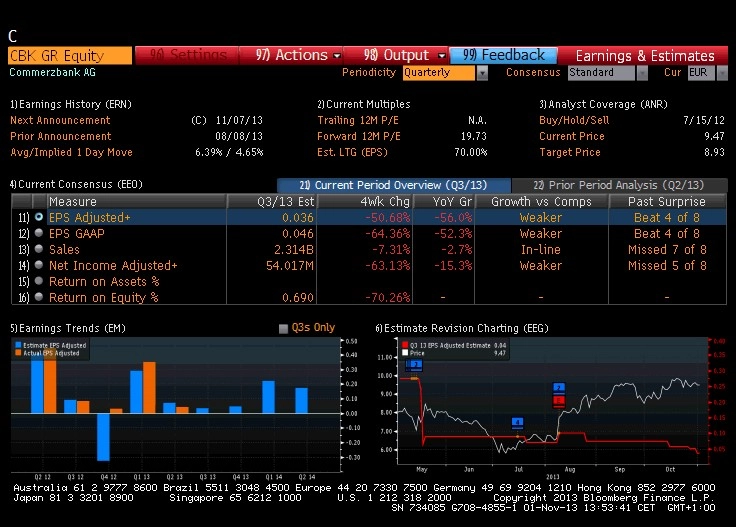736x527 pixels.
Task: Click the Missed 7 of 8 surprise cell
Action: [x=667, y=249]
